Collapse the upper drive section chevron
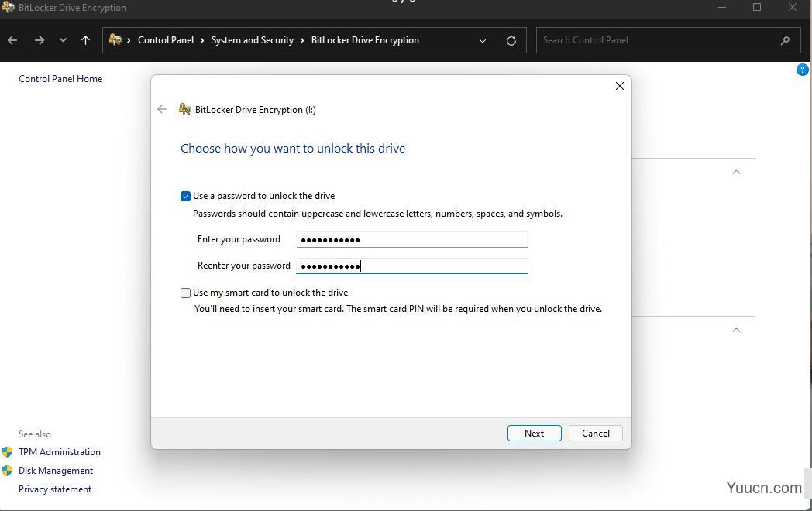This screenshot has width=812, height=511. coord(736,172)
